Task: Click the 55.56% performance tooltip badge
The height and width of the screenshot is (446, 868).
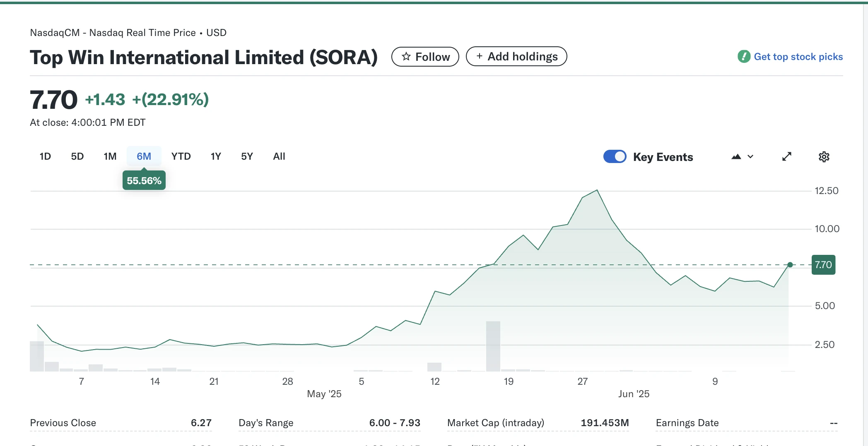Action: [x=144, y=181]
